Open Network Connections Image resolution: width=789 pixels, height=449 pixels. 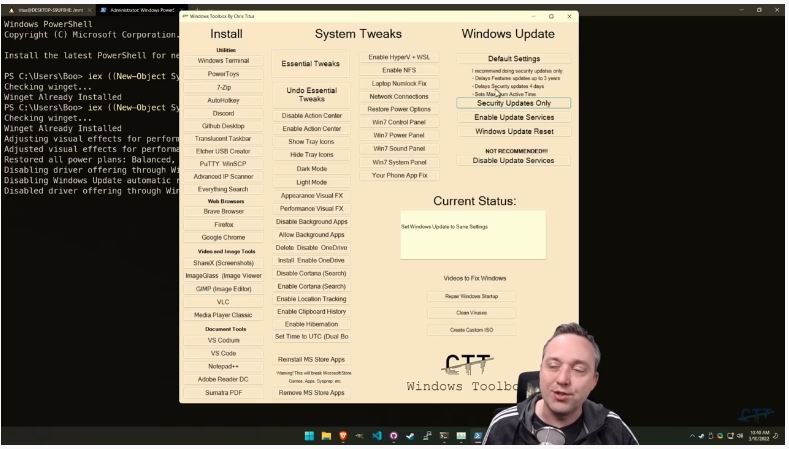pos(399,96)
